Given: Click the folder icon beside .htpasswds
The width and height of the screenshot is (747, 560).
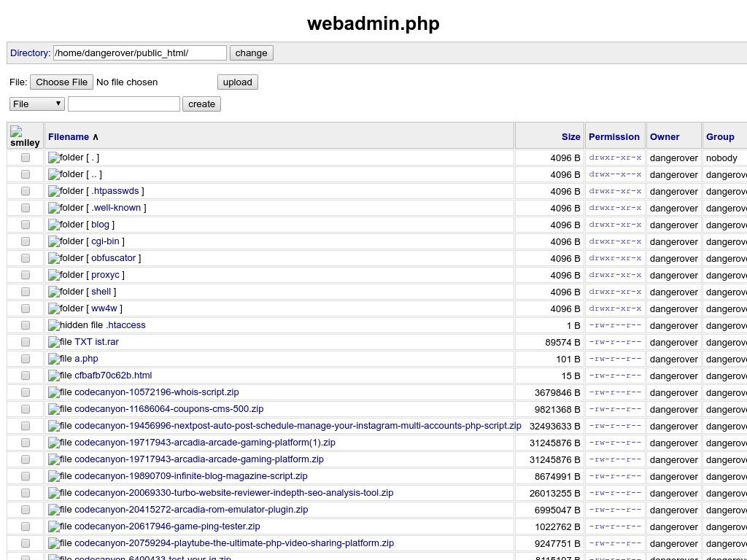Looking at the screenshot, I should tap(54, 192).
